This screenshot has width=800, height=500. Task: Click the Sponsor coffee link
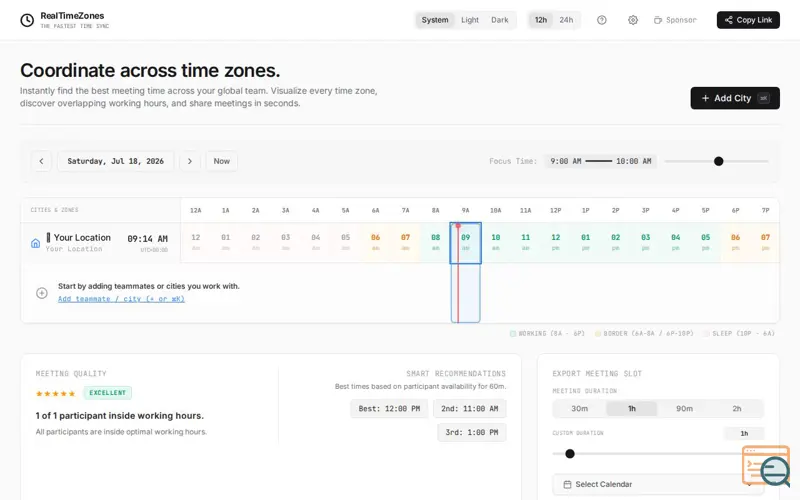click(674, 20)
